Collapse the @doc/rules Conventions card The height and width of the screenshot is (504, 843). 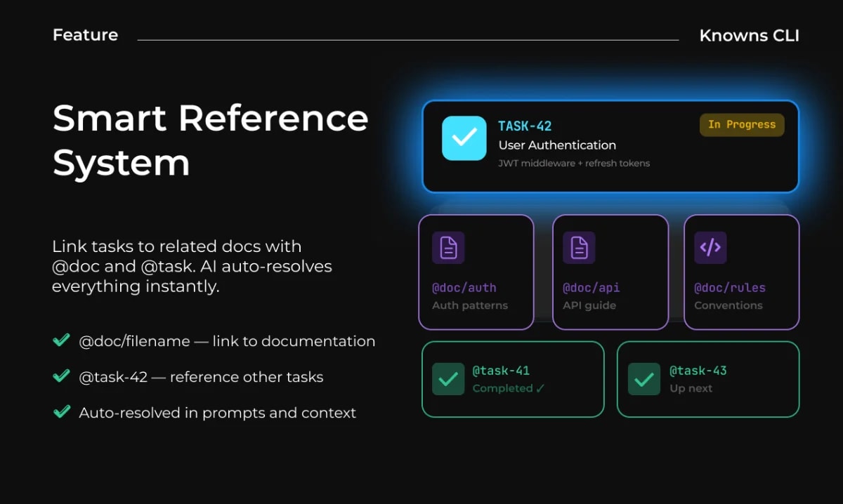coord(741,272)
